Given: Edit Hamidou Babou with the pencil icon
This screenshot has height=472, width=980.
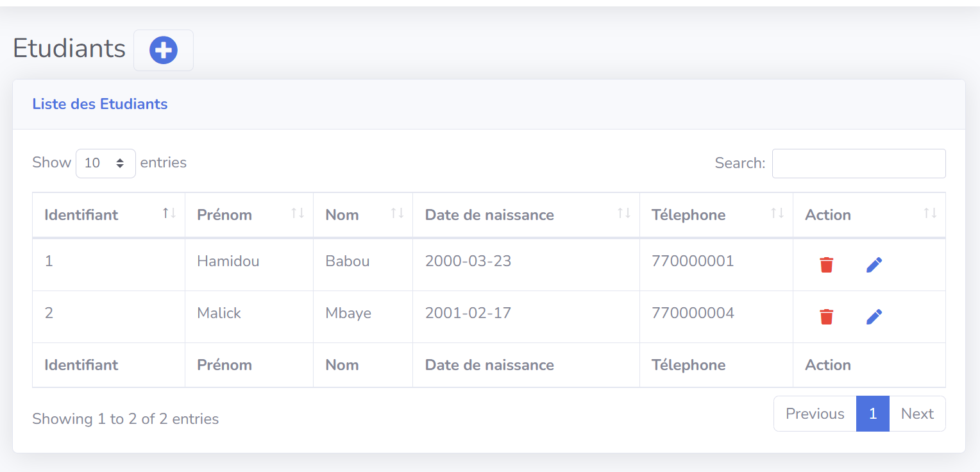Looking at the screenshot, I should (874, 264).
